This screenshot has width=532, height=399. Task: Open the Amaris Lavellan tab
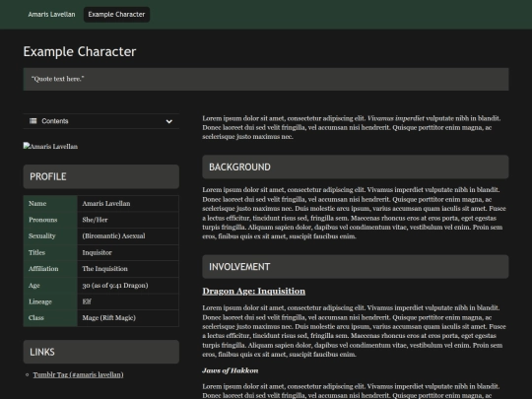coord(51,14)
